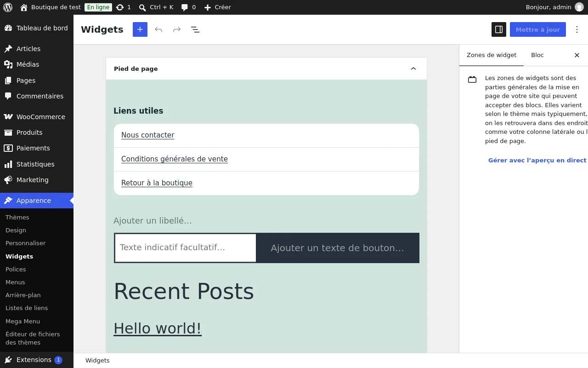Viewport: 588px width, 368px height.
Task: Open Commentaires in admin sidebar
Action: coord(37,96)
